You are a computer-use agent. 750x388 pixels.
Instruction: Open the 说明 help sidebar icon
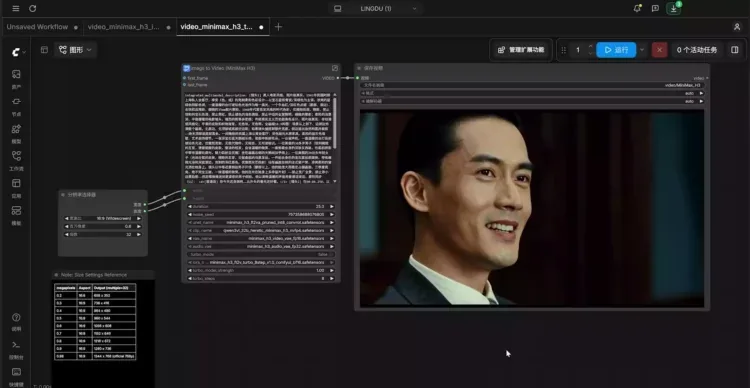coord(16,322)
